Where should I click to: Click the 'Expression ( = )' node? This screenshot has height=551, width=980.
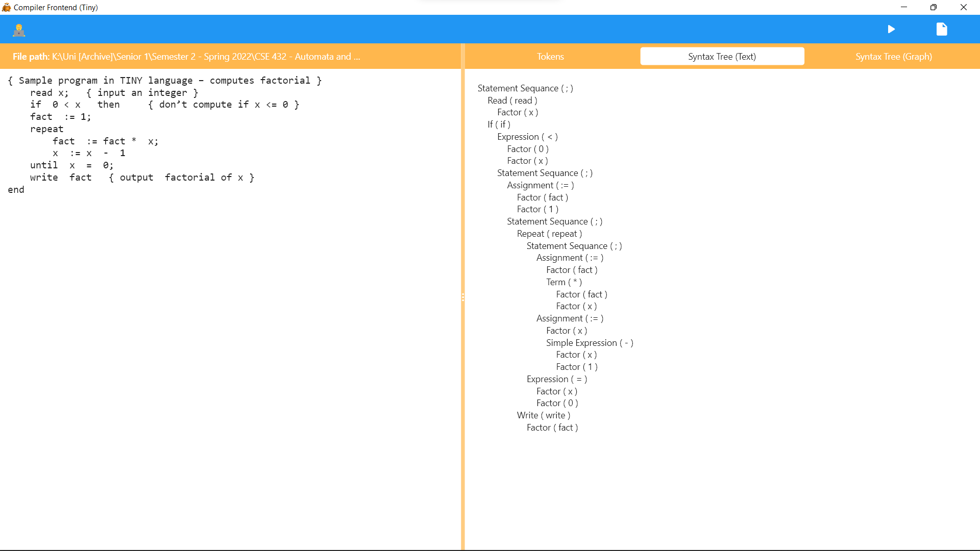pyautogui.click(x=556, y=379)
